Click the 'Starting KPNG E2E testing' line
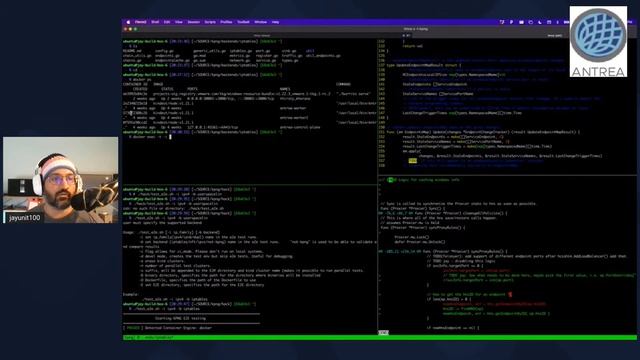Image resolution: width=640 pixels, height=360 pixels. (x=180, y=318)
